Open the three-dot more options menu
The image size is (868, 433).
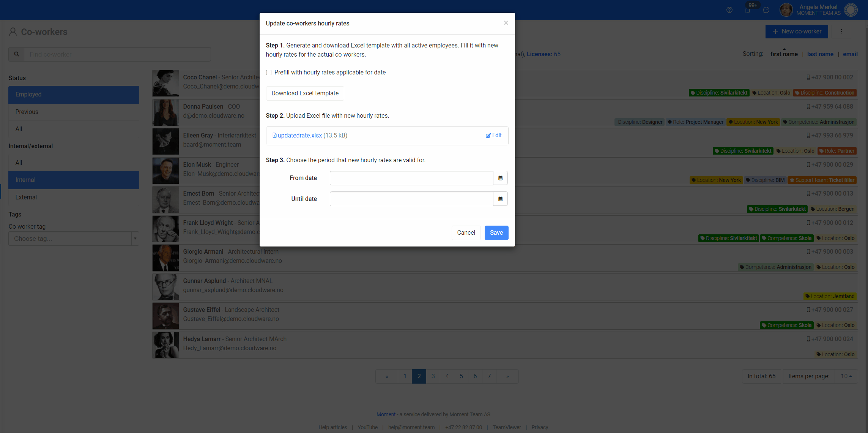(841, 32)
